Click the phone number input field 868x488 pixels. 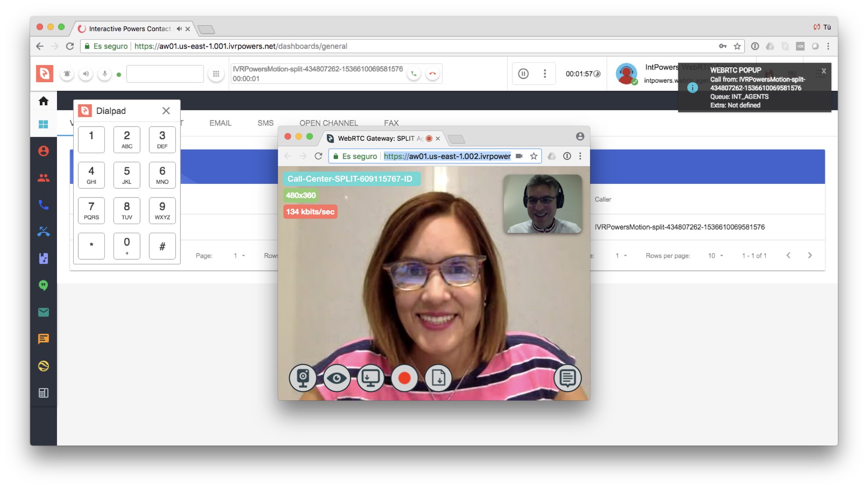[x=165, y=74]
